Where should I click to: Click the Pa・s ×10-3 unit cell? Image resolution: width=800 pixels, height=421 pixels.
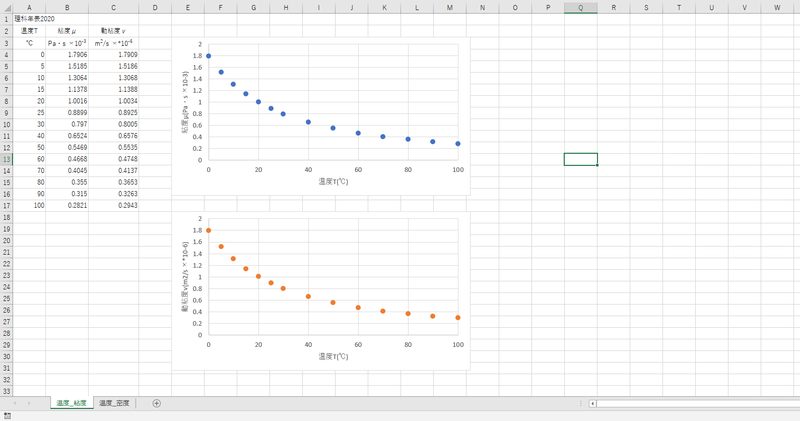(67, 43)
